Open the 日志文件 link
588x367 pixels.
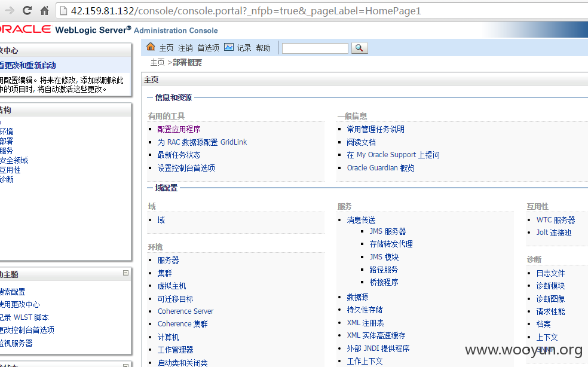click(550, 274)
